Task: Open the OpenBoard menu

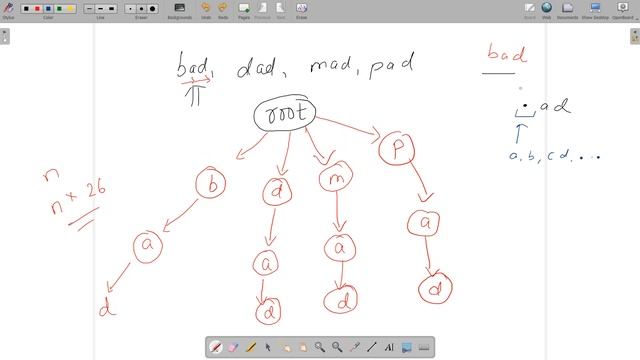Action: click(623, 11)
